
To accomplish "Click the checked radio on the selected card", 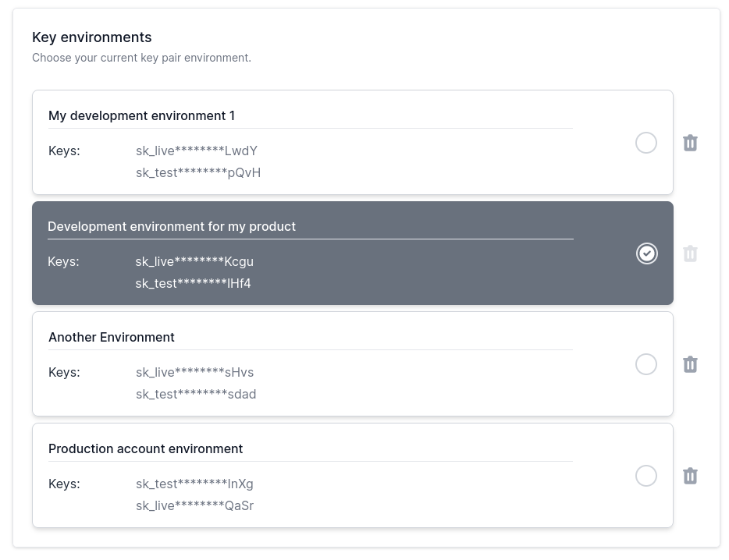I will pyautogui.click(x=646, y=253).
